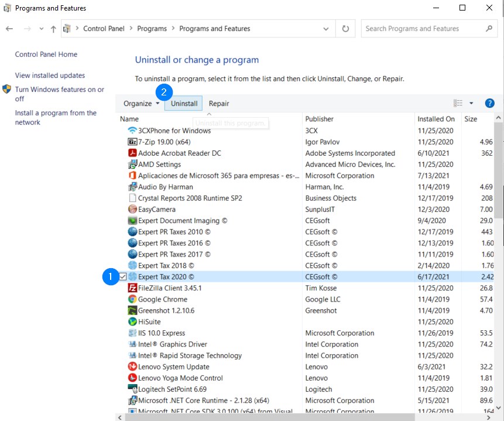
Task: Click the Expert Tax 2018 icon
Action: (x=132, y=266)
